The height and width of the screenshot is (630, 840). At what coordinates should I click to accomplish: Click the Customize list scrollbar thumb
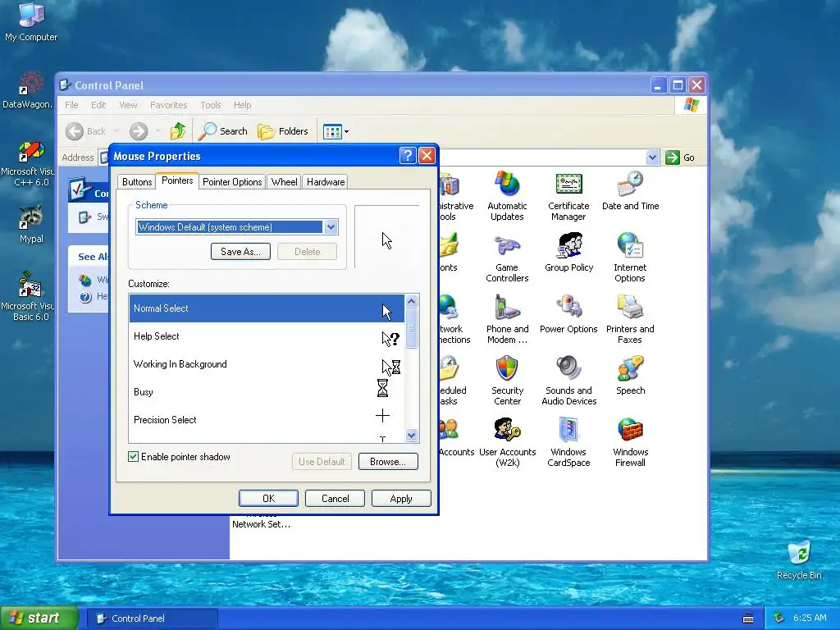tap(412, 328)
